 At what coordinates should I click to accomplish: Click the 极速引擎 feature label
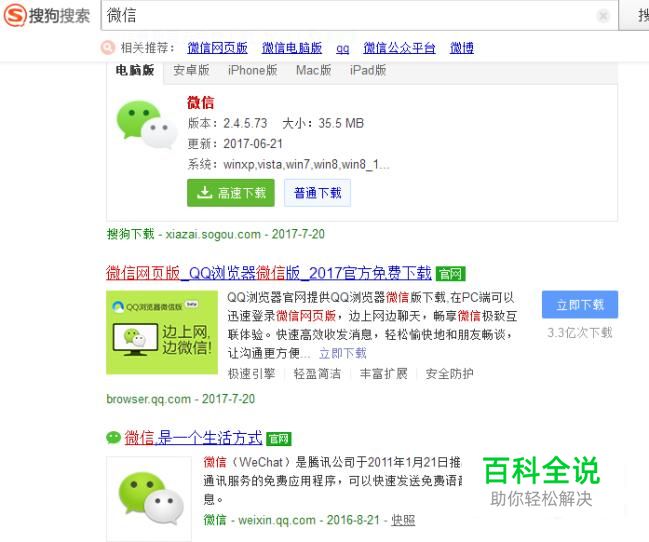(x=252, y=374)
